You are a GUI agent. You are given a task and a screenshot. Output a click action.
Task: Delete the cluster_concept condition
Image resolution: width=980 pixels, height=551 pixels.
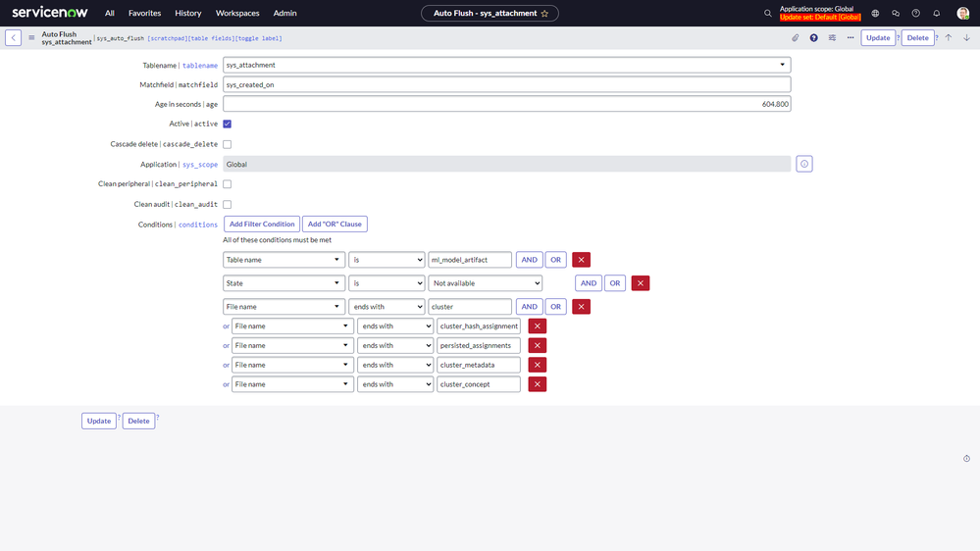(x=537, y=383)
